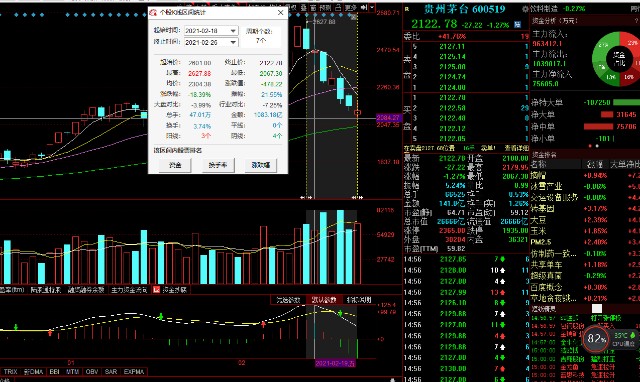This screenshot has height=382, width=640.
Task: Toggle the second page dot under funds panel
Action: click(597, 146)
